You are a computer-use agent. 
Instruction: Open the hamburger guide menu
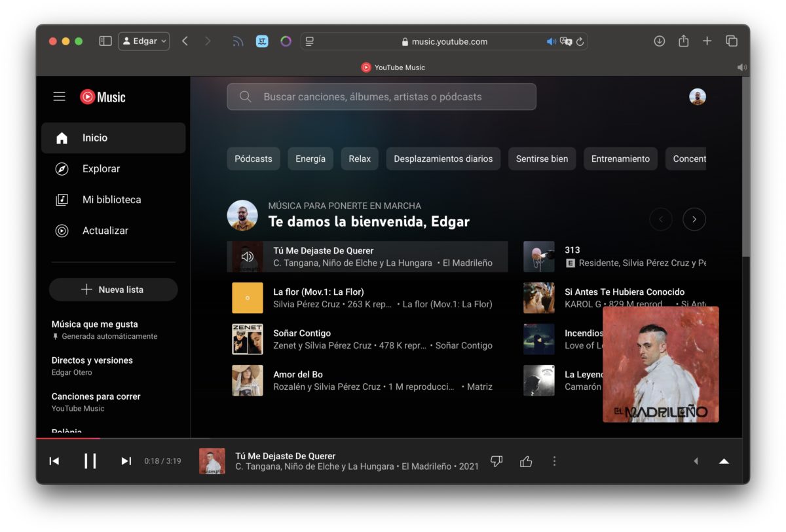pyautogui.click(x=60, y=97)
